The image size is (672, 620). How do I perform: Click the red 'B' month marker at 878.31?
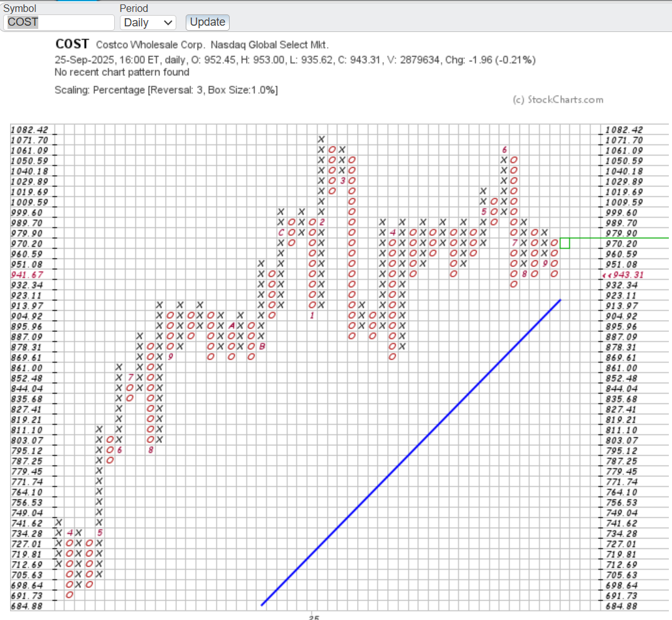click(262, 346)
